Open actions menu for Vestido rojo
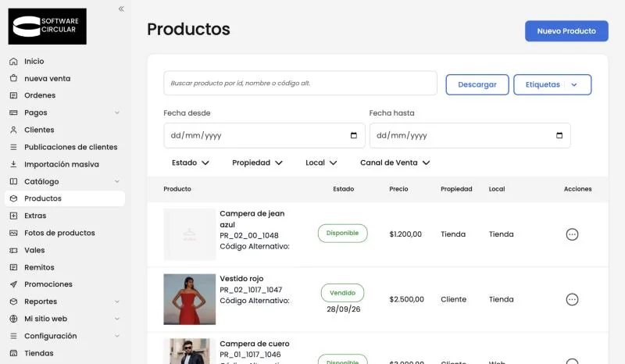The height and width of the screenshot is (364, 625). tap(572, 299)
